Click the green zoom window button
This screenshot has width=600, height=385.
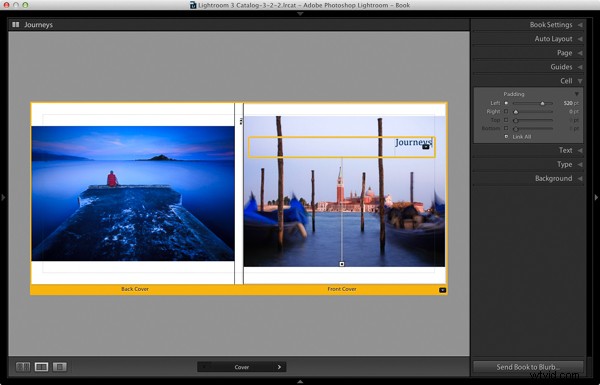(25, 5)
